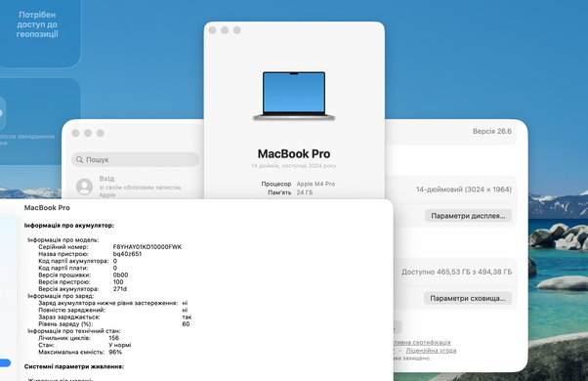This screenshot has width=588, height=381.
Task: Zoom the About This Mac window
Action: pos(237,30)
